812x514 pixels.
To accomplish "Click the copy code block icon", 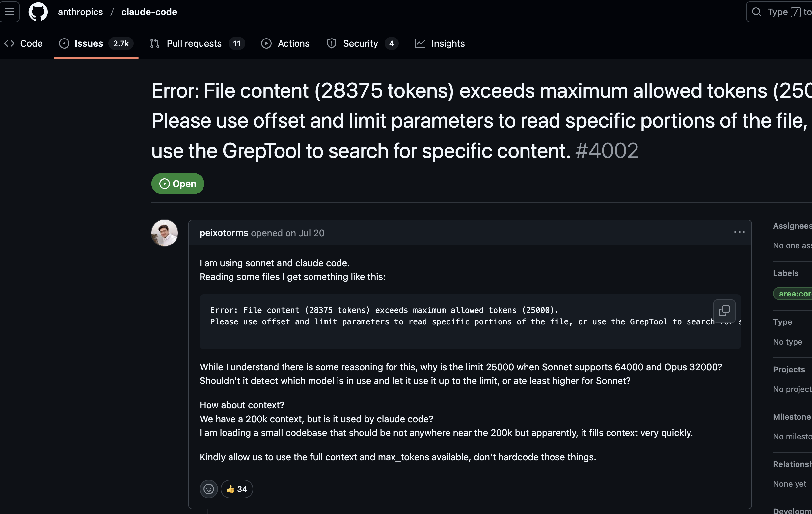I will pyautogui.click(x=724, y=310).
